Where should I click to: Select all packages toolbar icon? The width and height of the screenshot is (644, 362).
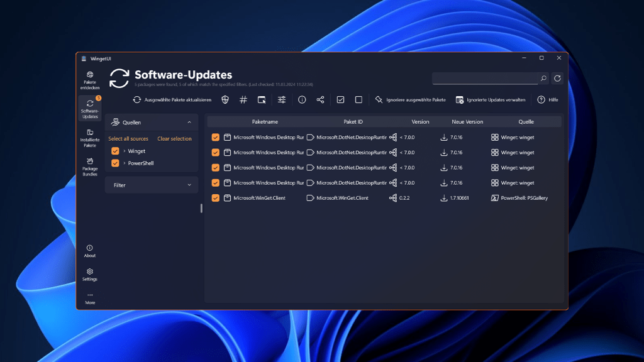pyautogui.click(x=340, y=100)
